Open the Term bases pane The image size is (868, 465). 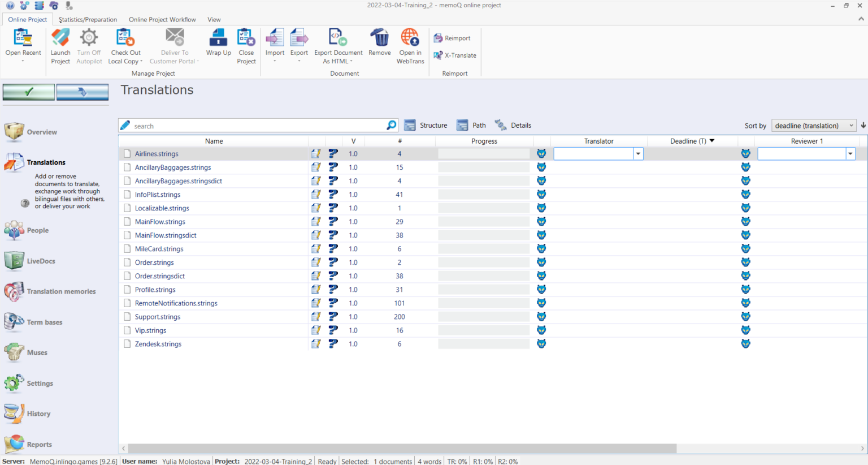point(33,322)
